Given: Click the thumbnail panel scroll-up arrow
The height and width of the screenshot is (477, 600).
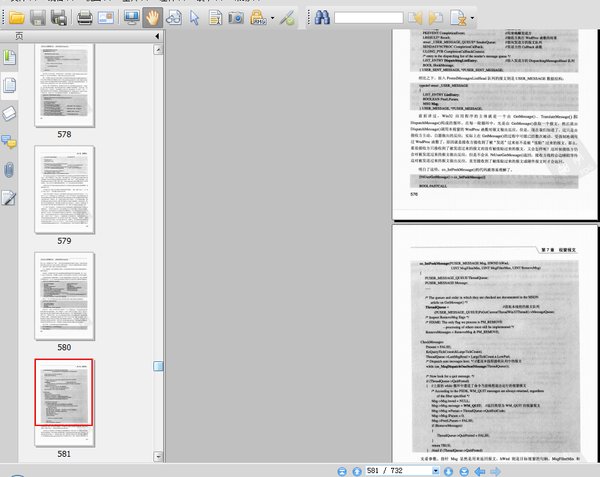Looking at the screenshot, I should pyautogui.click(x=158, y=50).
